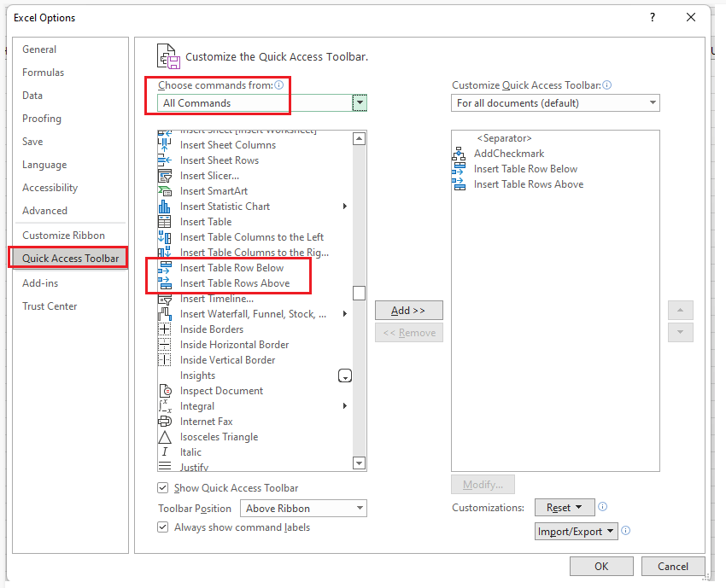The image size is (726, 588).
Task: Click Insert Table Columns to the Left icon
Action: (165, 237)
